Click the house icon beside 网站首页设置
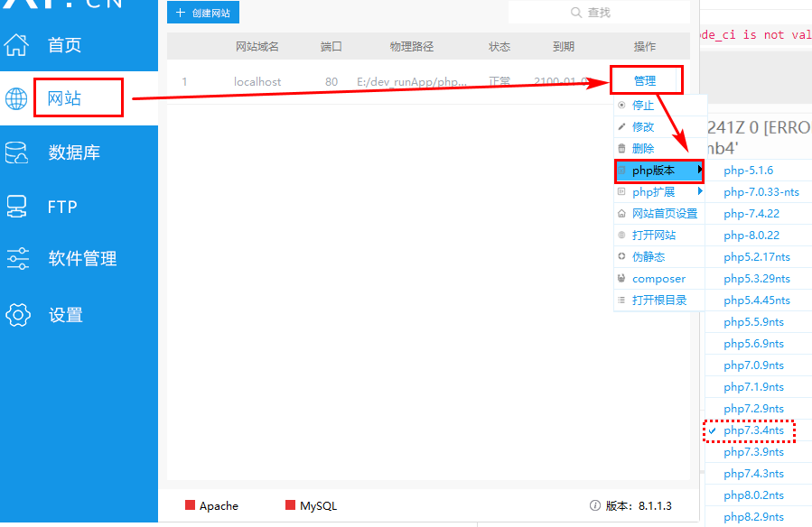The image size is (812, 527). coord(621,214)
